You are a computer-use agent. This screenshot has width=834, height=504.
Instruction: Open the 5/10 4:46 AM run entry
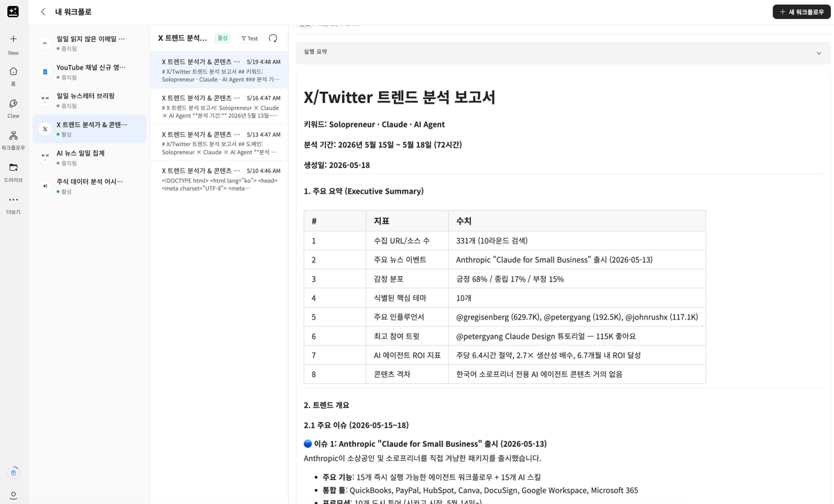click(219, 178)
